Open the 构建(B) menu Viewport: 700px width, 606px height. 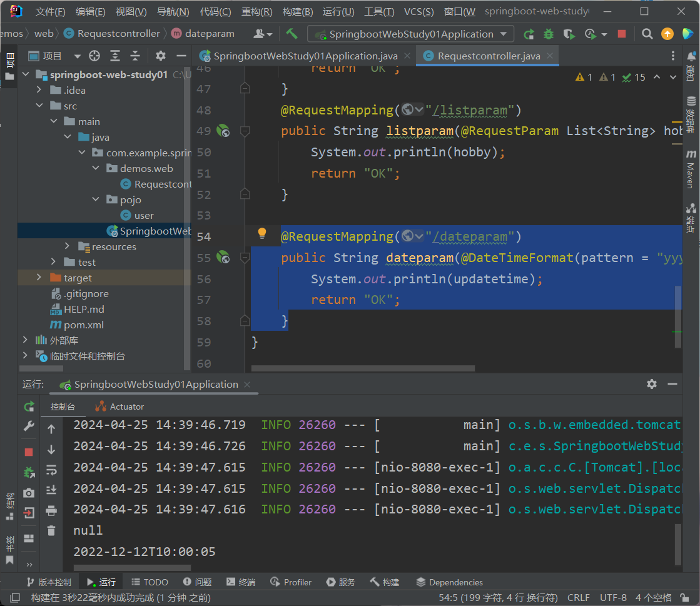click(x=297, y=11)
